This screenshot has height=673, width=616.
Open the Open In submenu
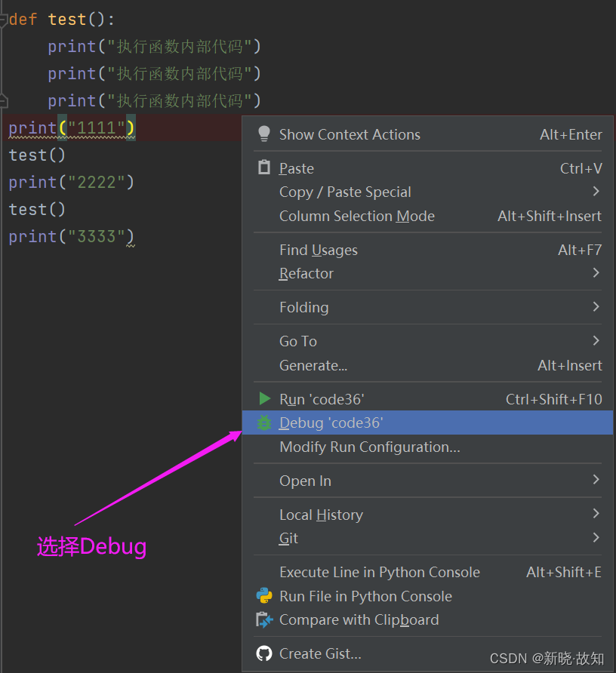point(305,481)
